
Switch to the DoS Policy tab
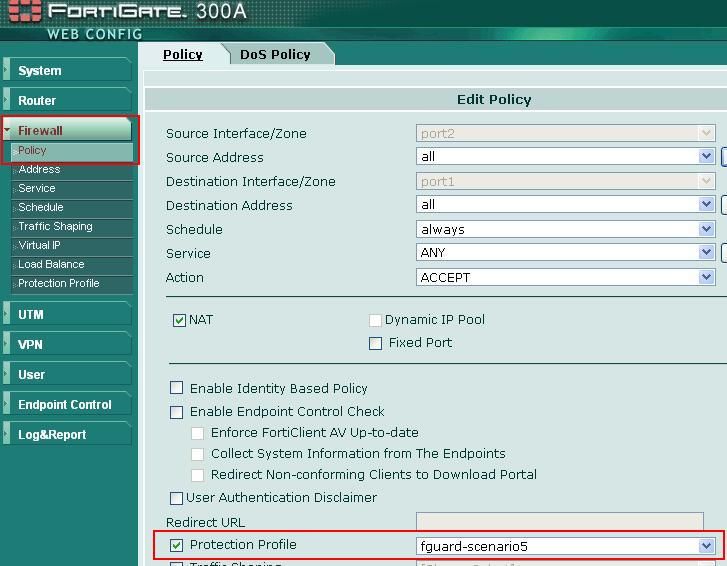pyautogui.click(x=275, y=55)
